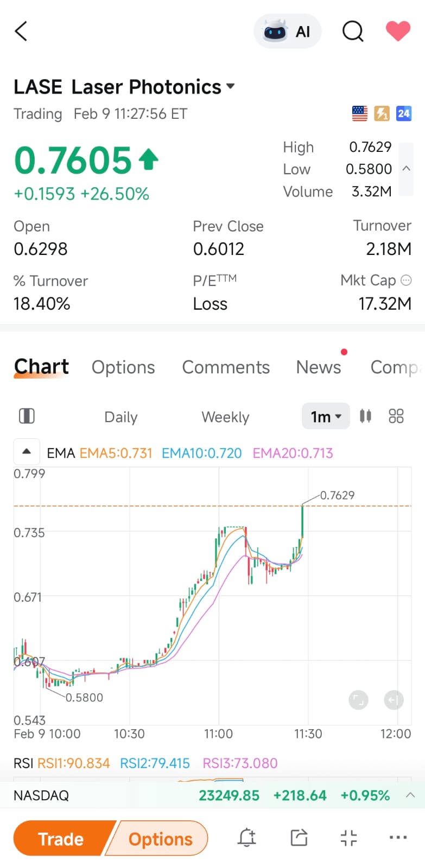
Task: Remove LASE from favorites heart
Action: point(398,31)
